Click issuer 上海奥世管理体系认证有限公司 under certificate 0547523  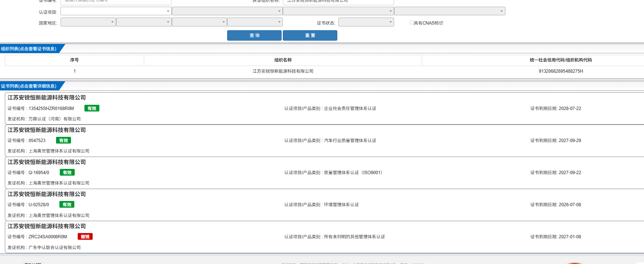(59, 151)
